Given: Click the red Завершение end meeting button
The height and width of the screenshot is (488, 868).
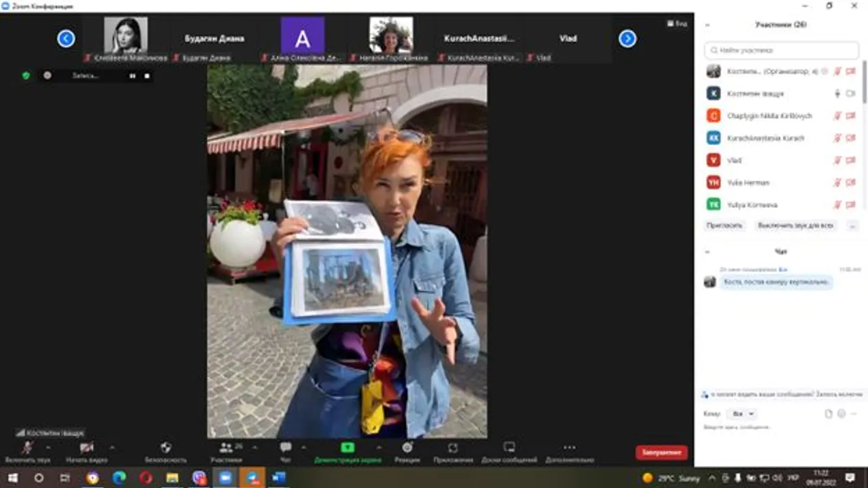Looking at the screenshot, I should (x=662, y=452).
